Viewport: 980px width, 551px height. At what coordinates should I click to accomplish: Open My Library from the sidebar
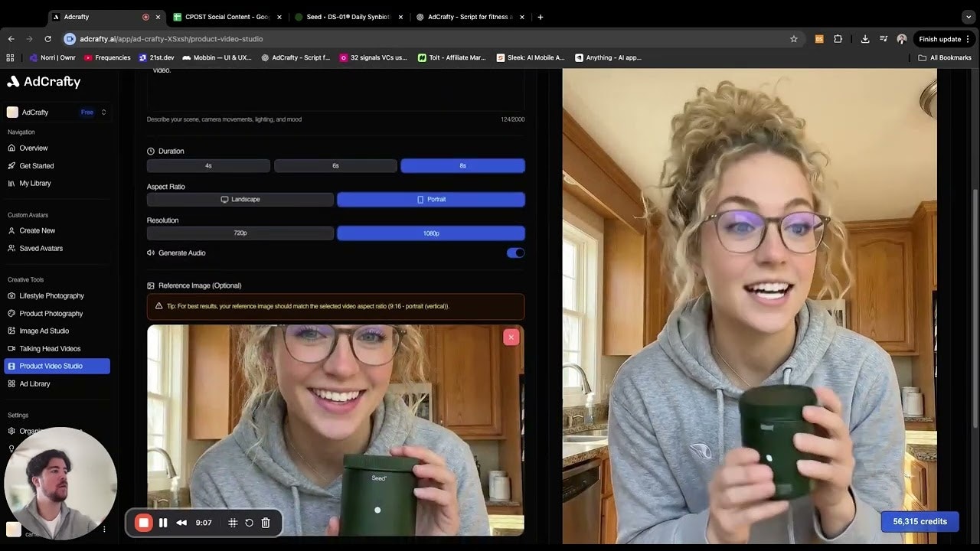coord(35,183)
